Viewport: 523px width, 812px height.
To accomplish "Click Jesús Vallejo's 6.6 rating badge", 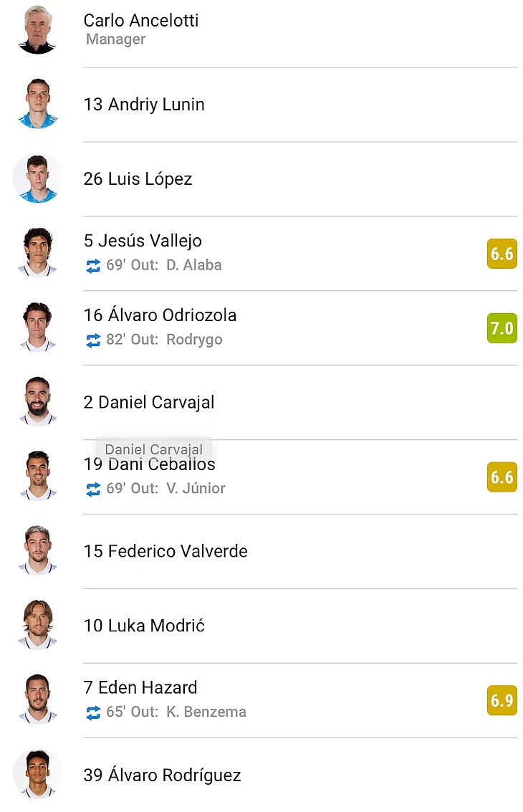I will click(502, 254).
